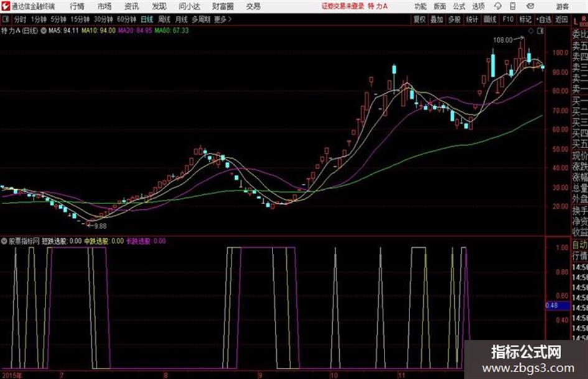Click the 短跌选股: 0.00 label
This screenshot has width=588, height=379.
(x=62, y=241)
